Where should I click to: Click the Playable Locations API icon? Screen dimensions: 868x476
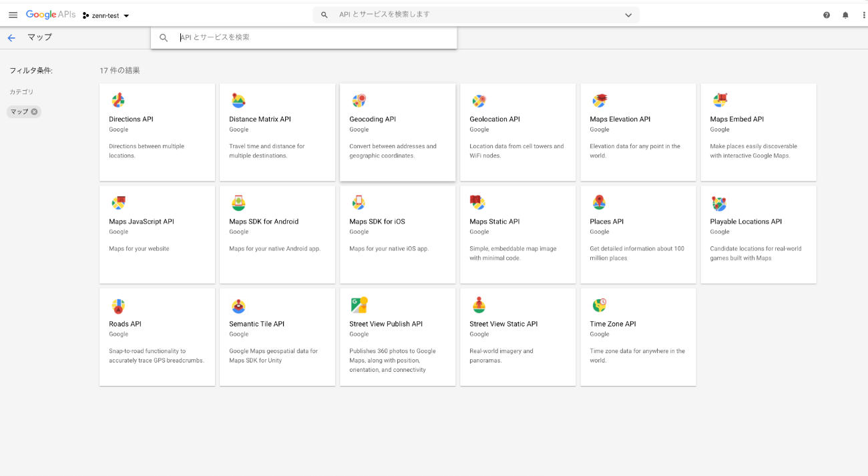719,204
